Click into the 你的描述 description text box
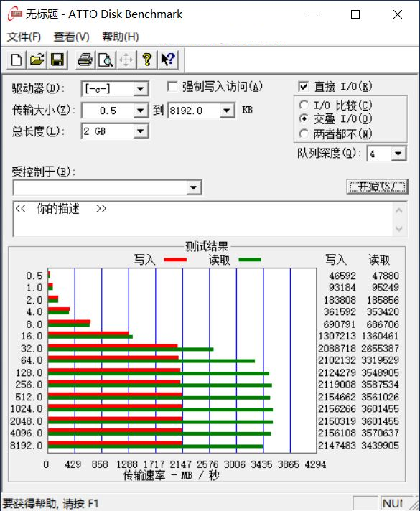The height and width of the screenshot is (511, 420). 202,219
